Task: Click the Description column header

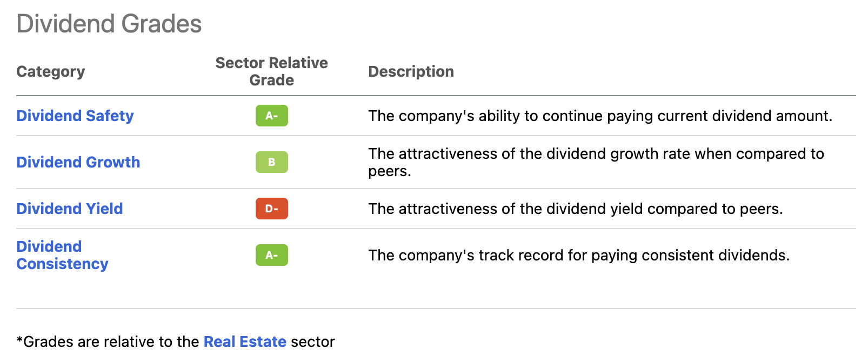Action: click(x=411, y=71)
